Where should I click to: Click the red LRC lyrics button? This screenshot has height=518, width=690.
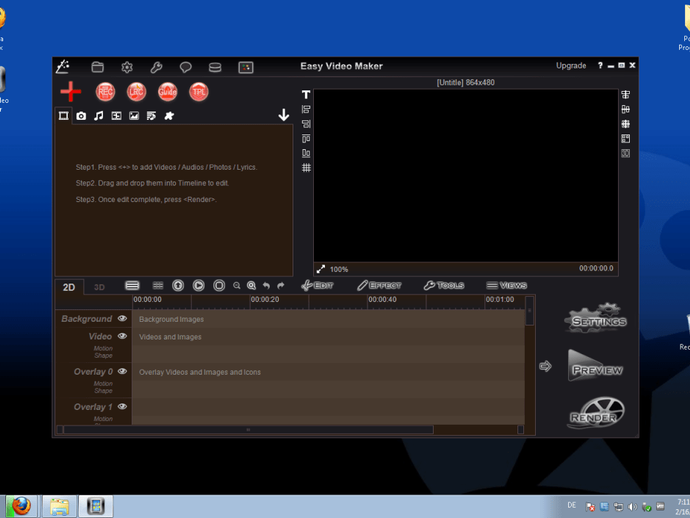click(x=136, y=92)
